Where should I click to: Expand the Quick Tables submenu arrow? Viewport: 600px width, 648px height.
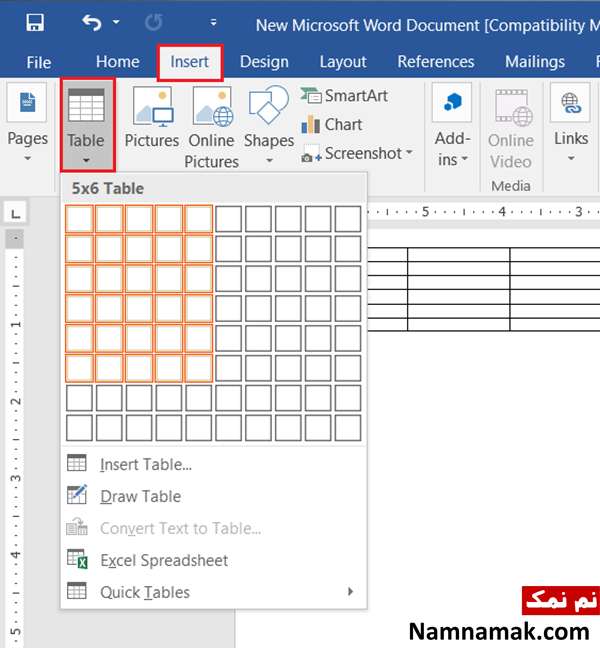[x=350, y=591]
